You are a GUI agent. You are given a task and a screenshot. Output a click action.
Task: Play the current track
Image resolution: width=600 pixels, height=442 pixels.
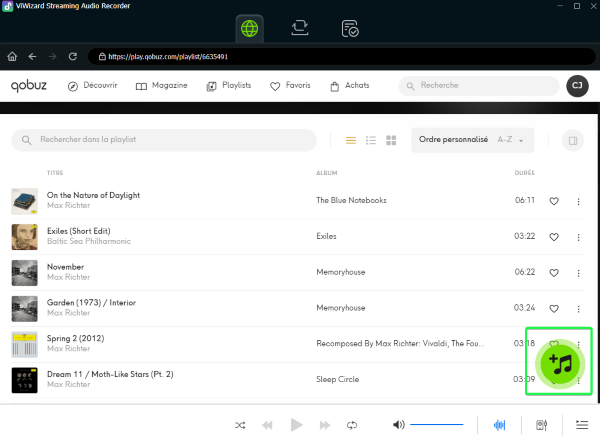(x=296, y=425)
